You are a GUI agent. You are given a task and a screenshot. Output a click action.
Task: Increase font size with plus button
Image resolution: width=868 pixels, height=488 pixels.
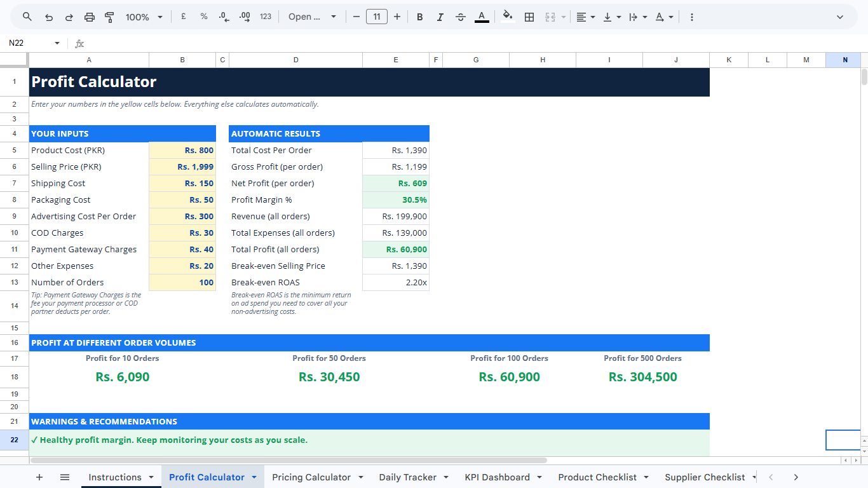(397, 17)
